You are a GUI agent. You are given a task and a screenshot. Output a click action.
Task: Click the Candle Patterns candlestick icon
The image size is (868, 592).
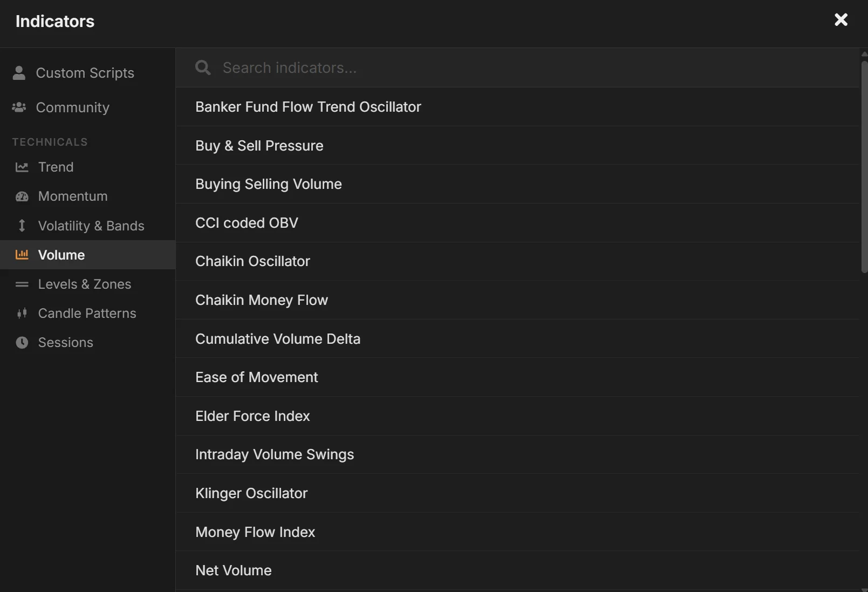pyautogui.click(x=22, y=313)
